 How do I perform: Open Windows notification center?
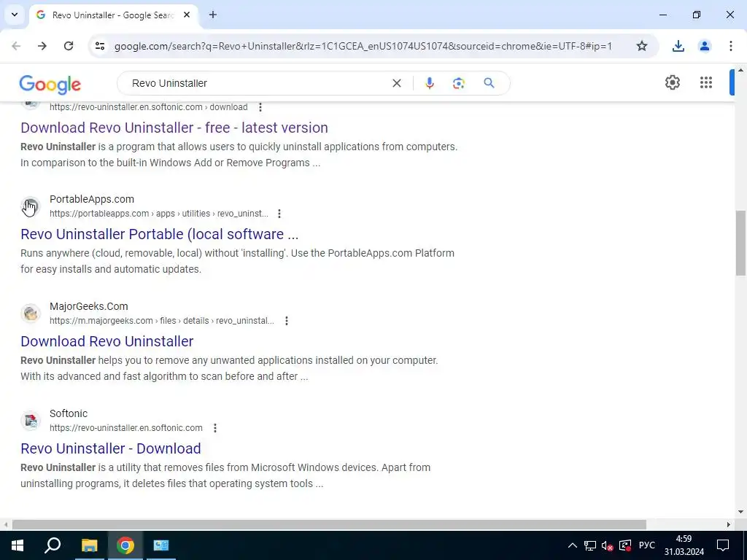723,545
